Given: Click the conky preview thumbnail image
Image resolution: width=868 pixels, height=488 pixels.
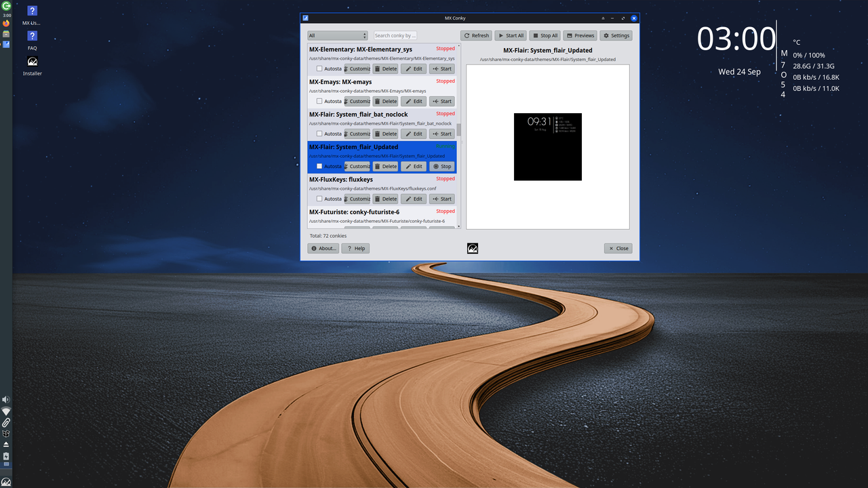Looking at the screenshot, I should tap(548, 146).
